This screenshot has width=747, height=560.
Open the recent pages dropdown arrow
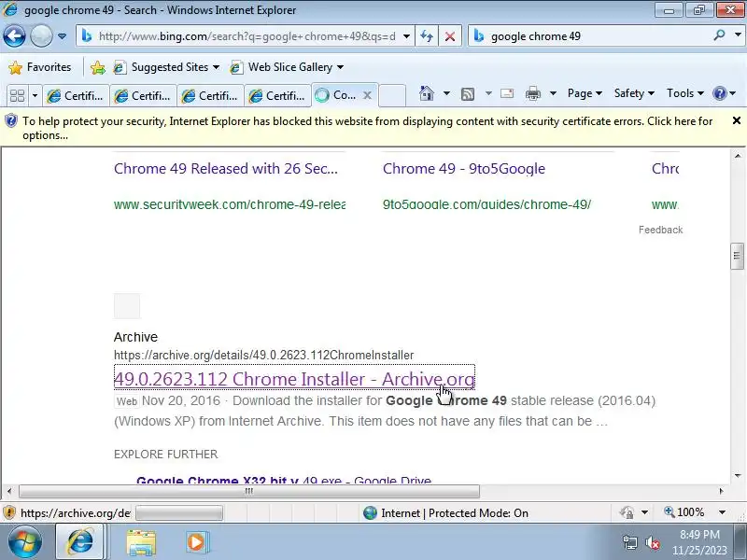(x=62, y=36)
